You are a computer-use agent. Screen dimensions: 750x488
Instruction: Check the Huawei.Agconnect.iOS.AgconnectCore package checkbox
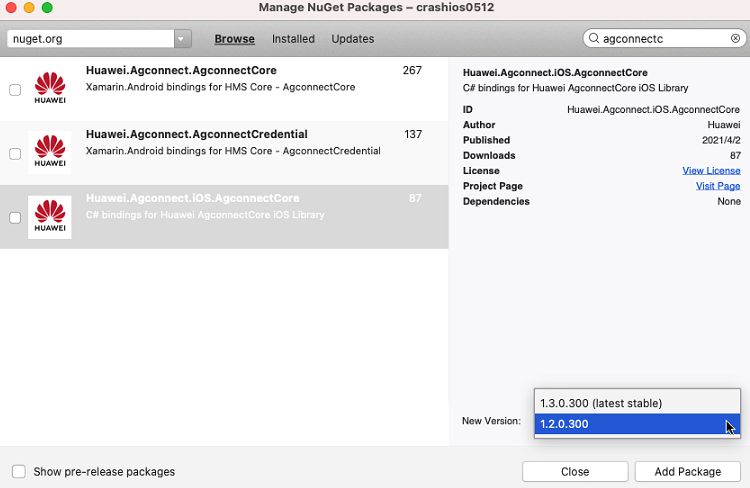pyautogui.click(x=15, y=218)
